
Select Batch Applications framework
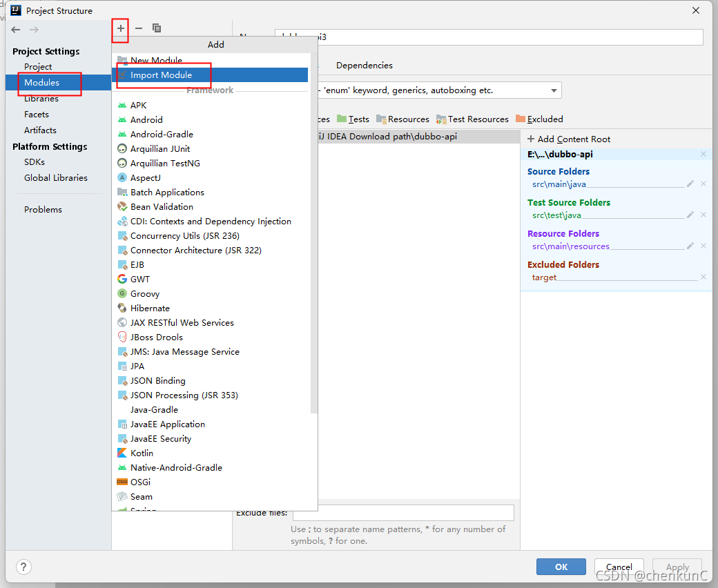tap(210, 192)
